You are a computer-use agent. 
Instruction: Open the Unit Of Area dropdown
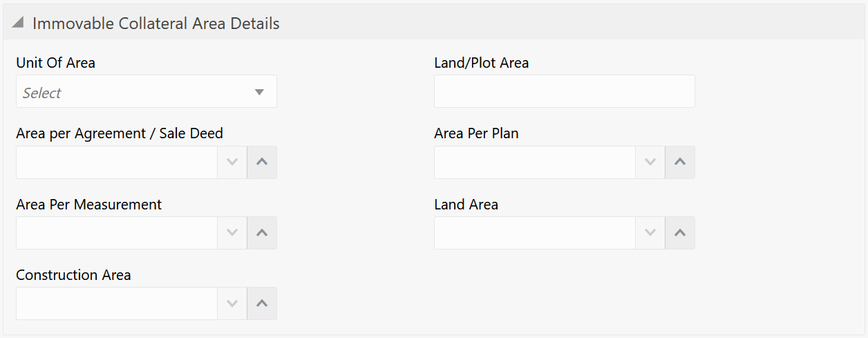(x=259, y=92)
